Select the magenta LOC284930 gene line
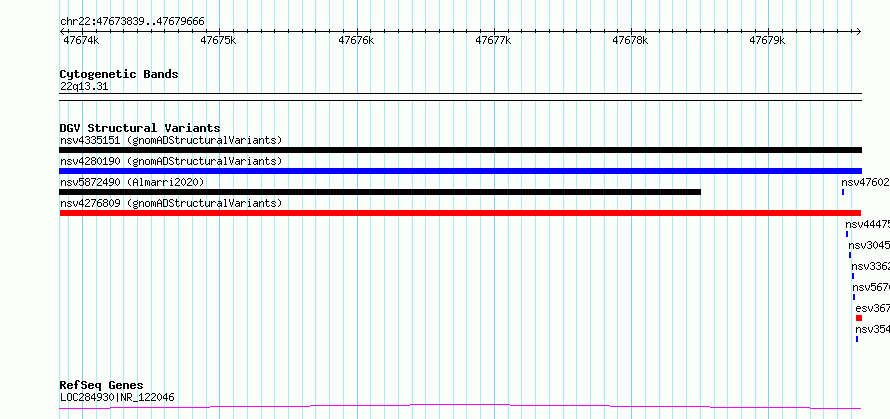 pyautogui.click(x=460, y=407)
